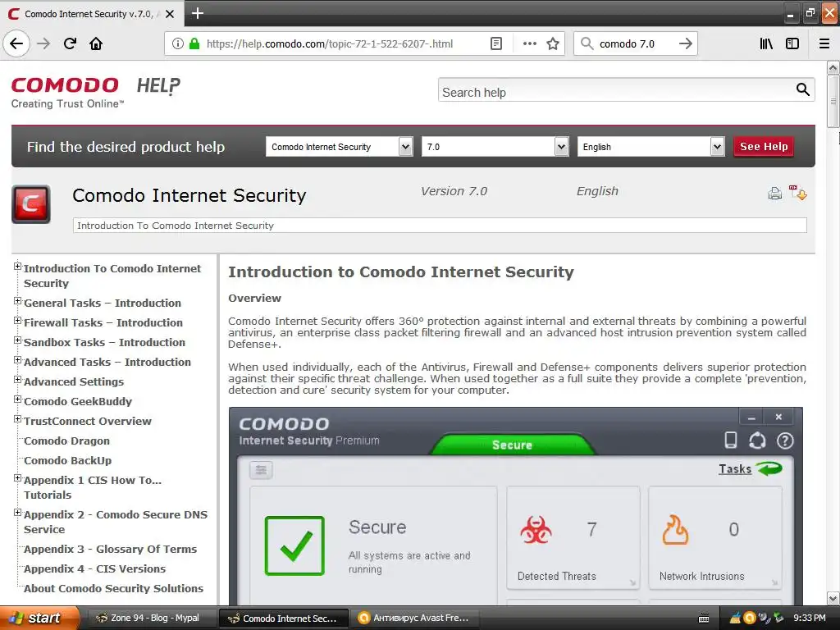Image resolution: width=840 pixels, height=630 pixels.
Task: Close the Comodo Internet Security browser tab
Action: 170,14
